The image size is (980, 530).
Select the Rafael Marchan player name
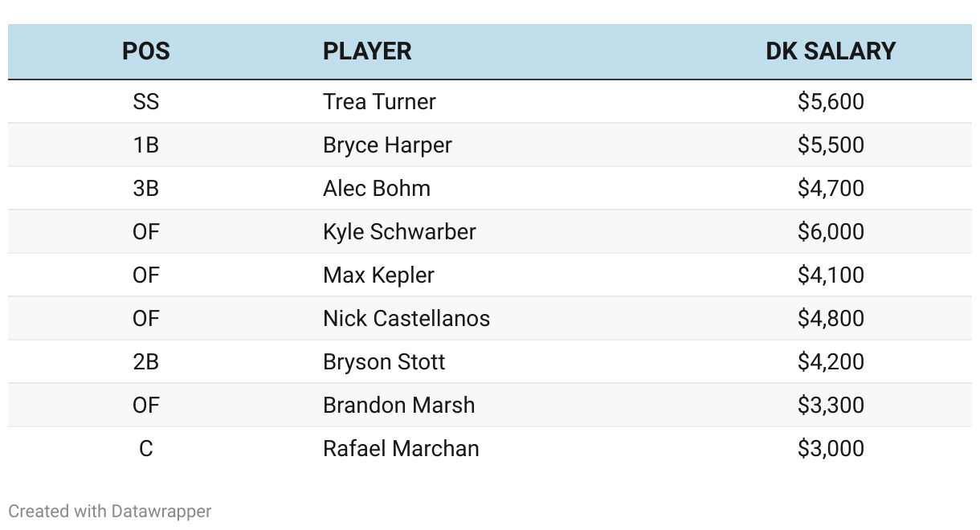point(401,449)
